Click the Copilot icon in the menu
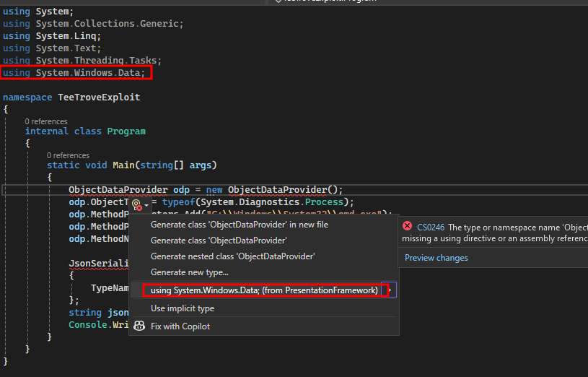The image size is (588, 377). tap(139, 326)
